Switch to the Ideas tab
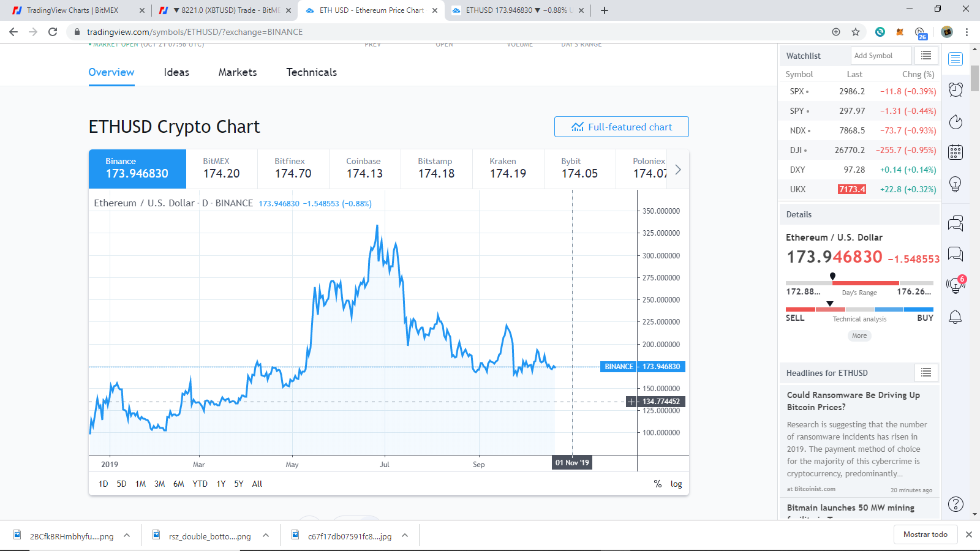This screenshot has height=551, width=980. (176, 72)
